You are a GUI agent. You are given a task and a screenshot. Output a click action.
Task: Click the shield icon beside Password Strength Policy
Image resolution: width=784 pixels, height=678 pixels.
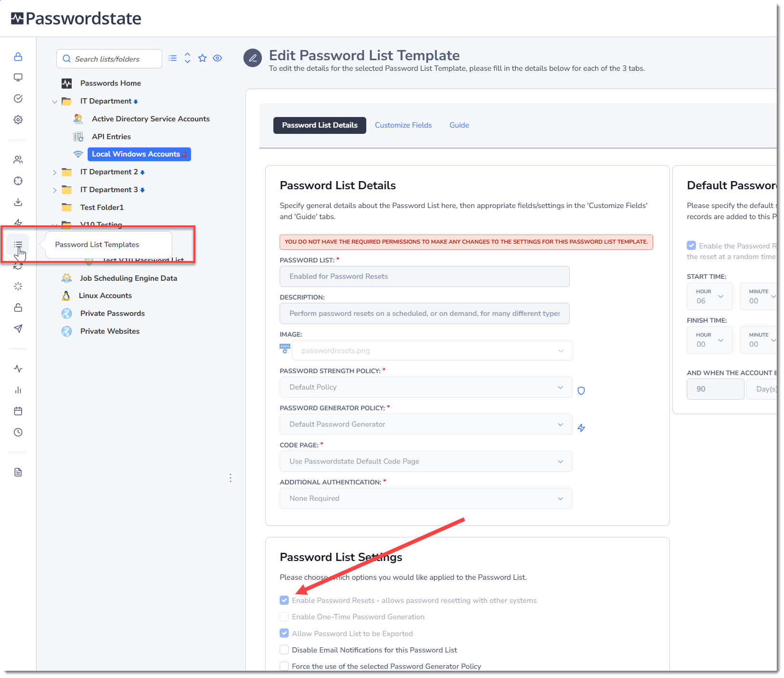(581, 391)
